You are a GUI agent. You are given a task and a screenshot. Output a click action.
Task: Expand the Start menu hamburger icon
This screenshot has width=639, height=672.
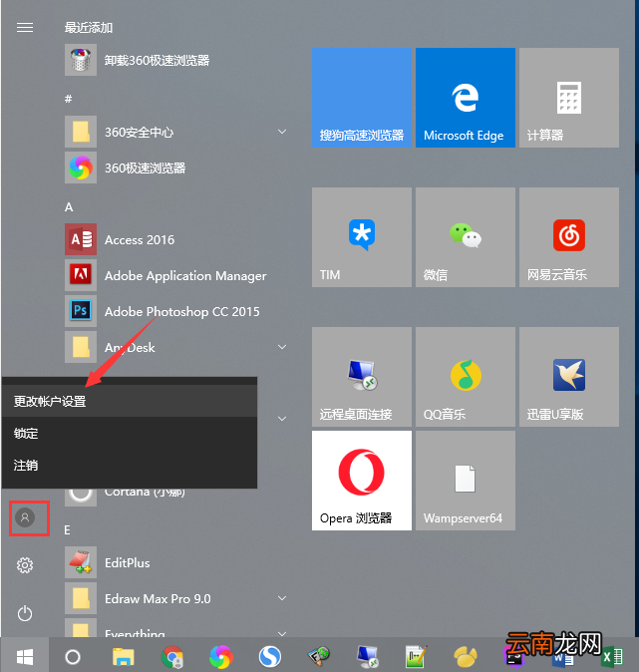coord(25,28)
